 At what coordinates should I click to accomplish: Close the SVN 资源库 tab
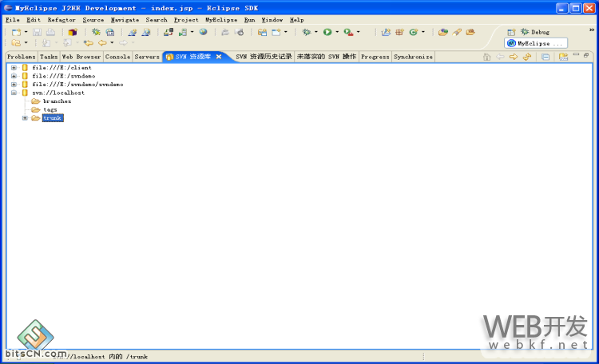point(219,57)
